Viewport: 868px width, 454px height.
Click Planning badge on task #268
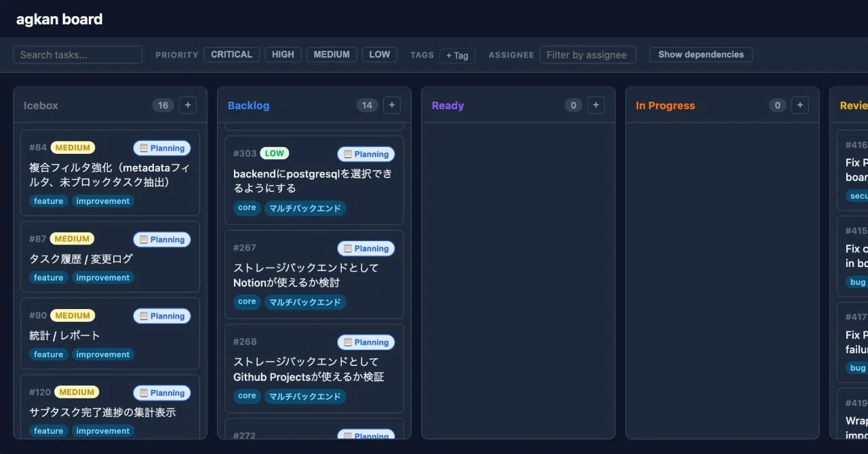(x=366, y=343)
